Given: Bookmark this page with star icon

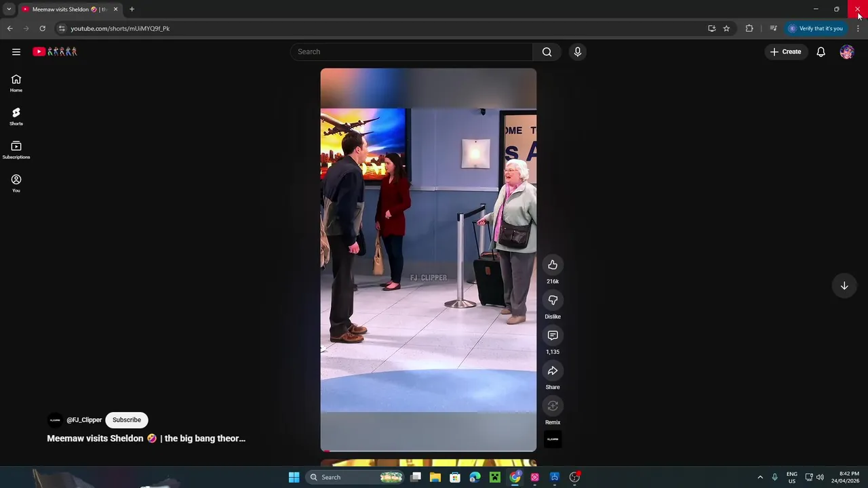Looking at the screenshot, I should click(726, 28).
